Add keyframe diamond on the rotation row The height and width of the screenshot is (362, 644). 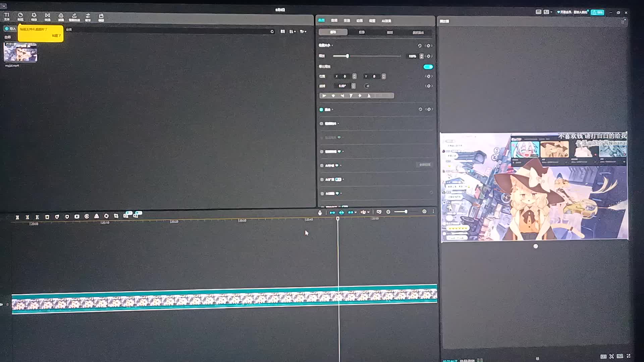[x=429, y=86]
